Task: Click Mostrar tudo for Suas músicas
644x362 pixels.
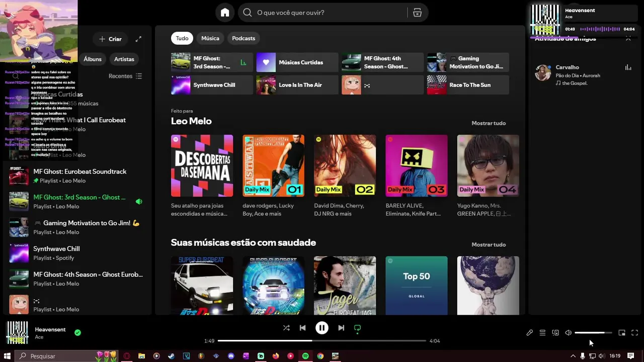Action: tap(489, 245)
